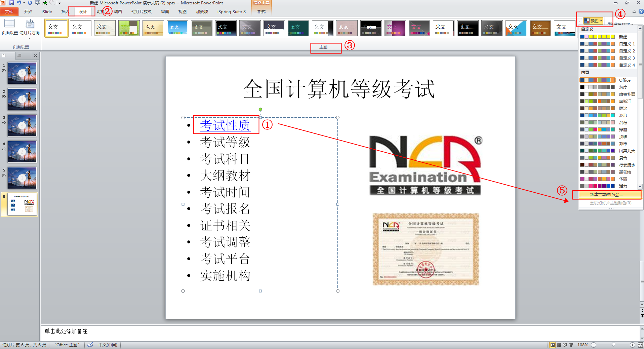
Task: Open the undo history dropdown arrow
Action: coord(24,3)
